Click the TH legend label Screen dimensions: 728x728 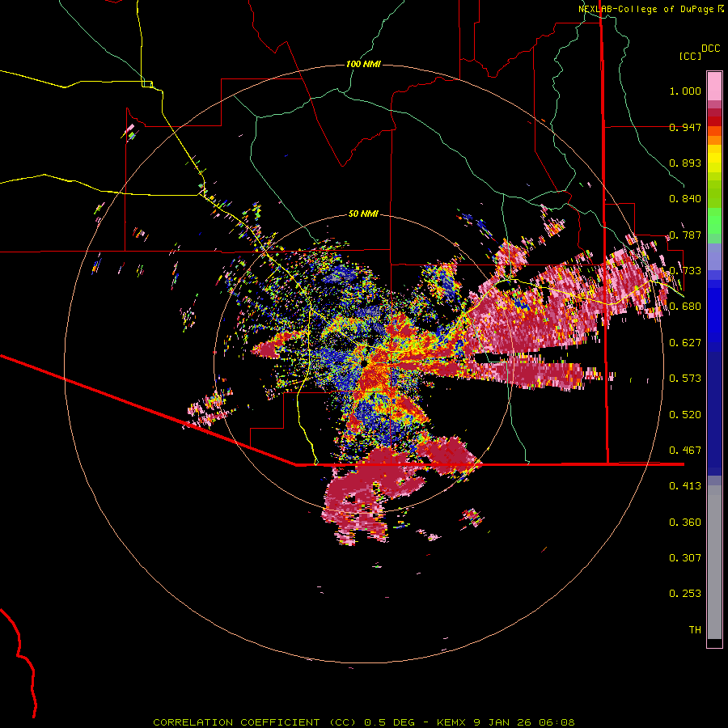click(x=695, y=630)
